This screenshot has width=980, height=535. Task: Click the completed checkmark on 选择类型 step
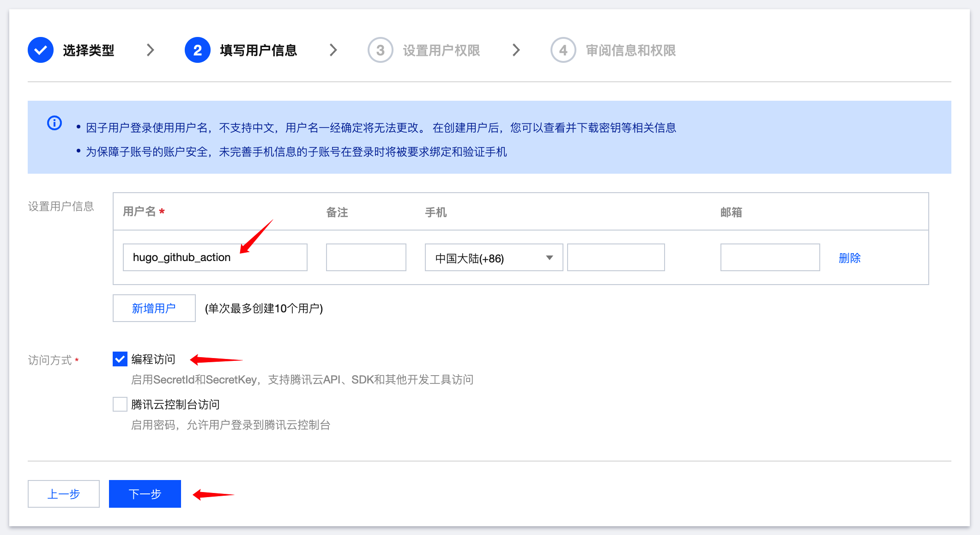pyautogui.click(x=40, y=50)
